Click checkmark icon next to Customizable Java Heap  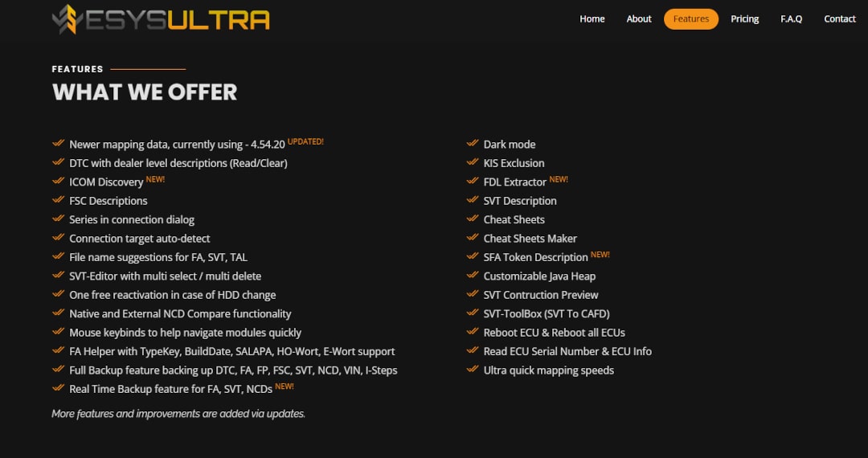coord(473,276)
